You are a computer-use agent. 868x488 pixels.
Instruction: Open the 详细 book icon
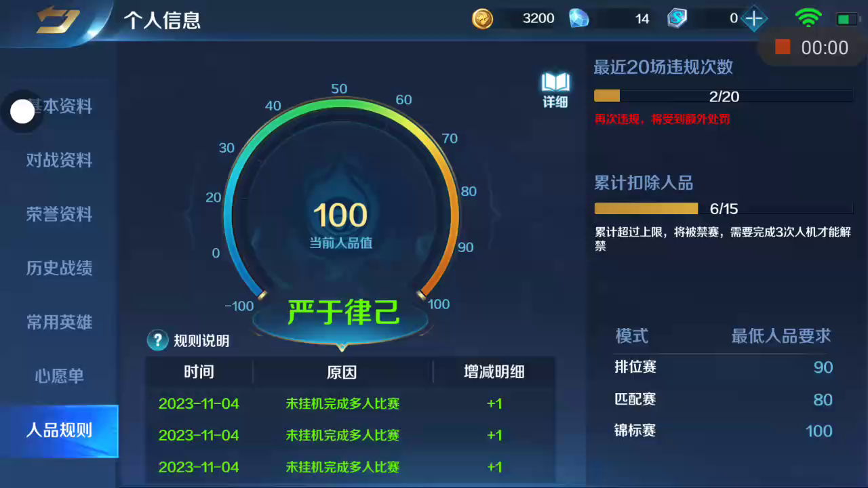pyautogui.click(x=555, y=89)
